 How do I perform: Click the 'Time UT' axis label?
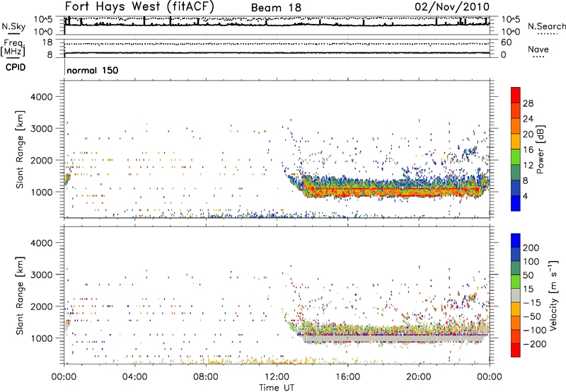(277, 388)
